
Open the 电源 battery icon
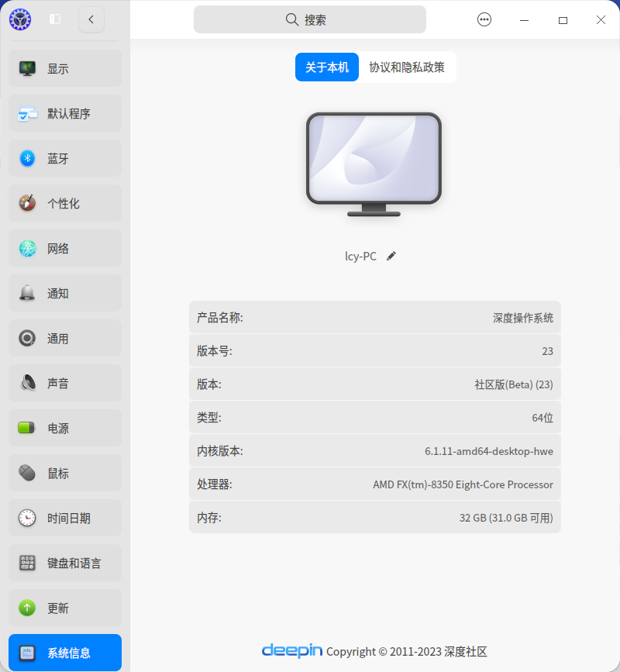coord(26,428)
